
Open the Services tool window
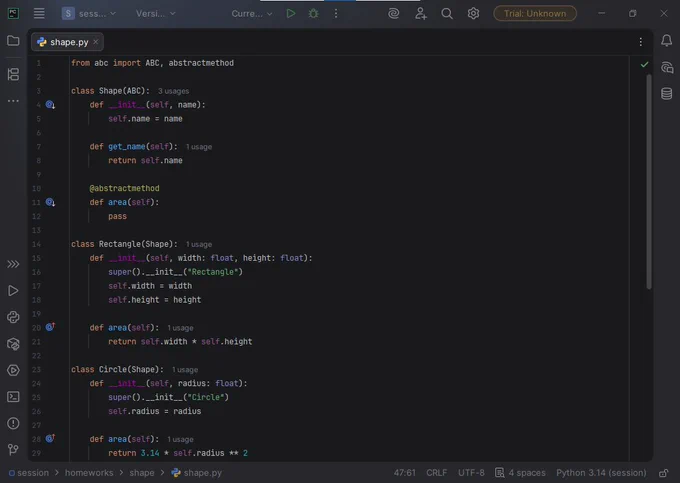pos(13,370)
